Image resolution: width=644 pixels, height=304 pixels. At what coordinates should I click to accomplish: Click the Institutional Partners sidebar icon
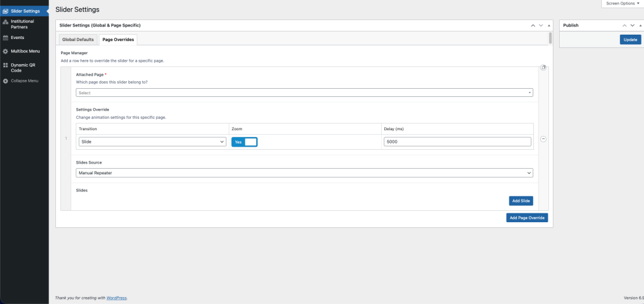click(x=6, y=21)
